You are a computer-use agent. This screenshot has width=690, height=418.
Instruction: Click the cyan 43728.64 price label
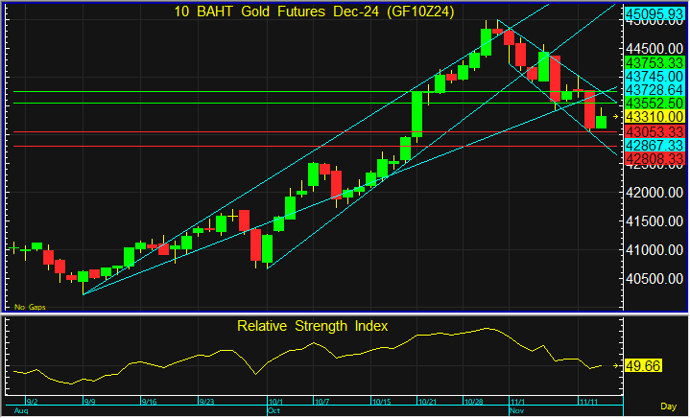coord(654,90)
